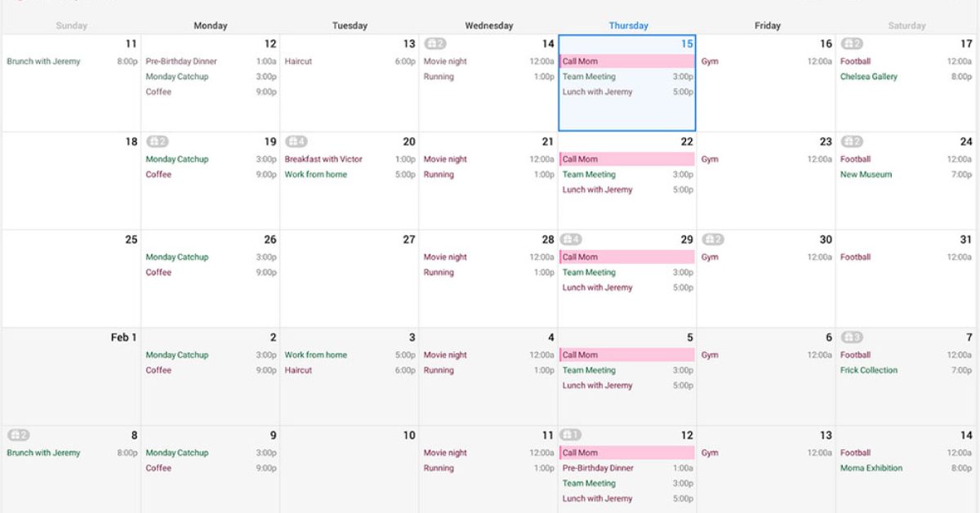Click the badge showing 2 on Sunday, Feb 8
Viewport: 980px width, 513px height.
[18, 435]
